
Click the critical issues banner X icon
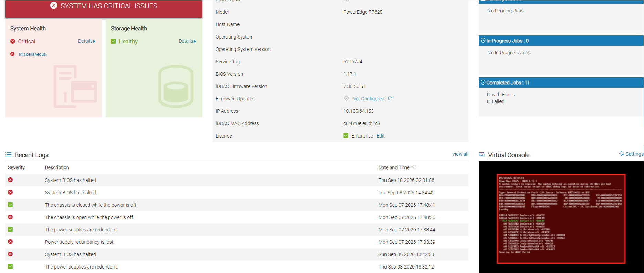54,5
